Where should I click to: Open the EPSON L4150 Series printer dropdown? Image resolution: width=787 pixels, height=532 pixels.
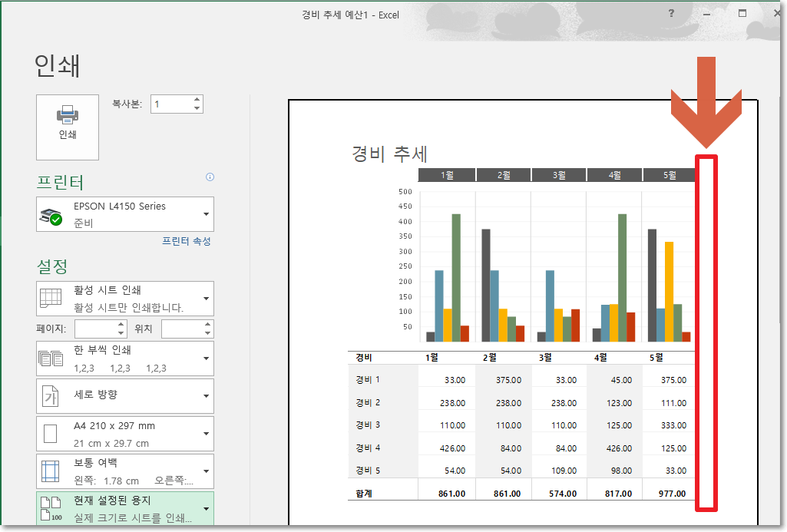point(125,214)
